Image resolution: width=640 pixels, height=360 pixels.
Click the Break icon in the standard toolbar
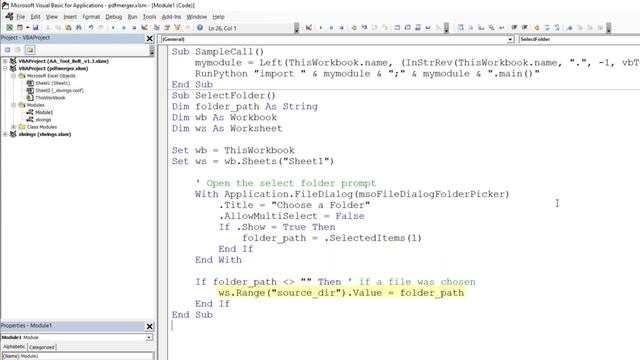[x=123, y=28]
